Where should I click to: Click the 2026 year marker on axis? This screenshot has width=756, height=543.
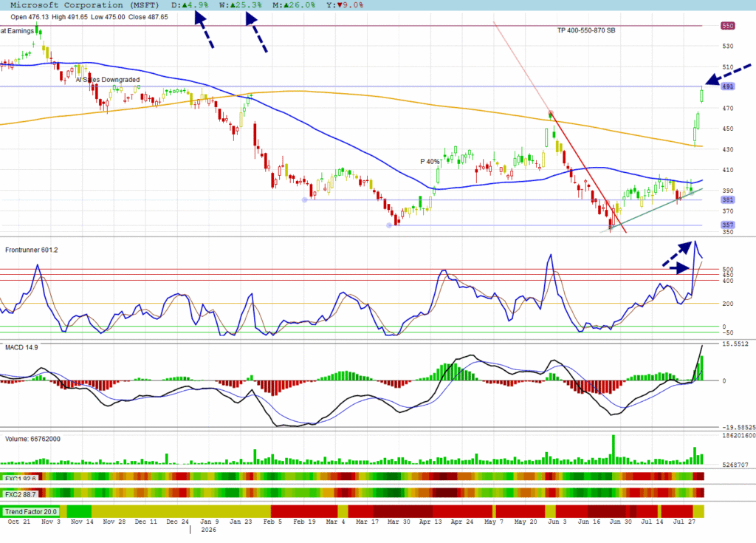pos(208,530)
